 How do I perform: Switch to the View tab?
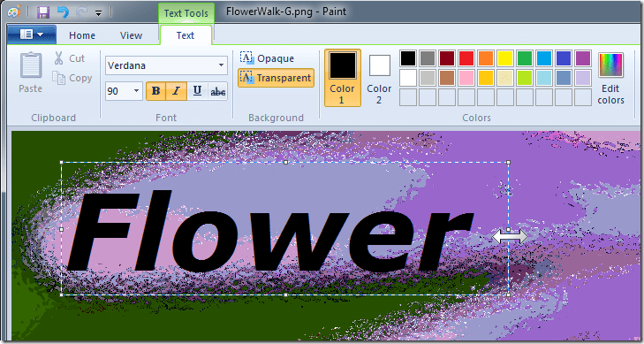tap(131, 35)
